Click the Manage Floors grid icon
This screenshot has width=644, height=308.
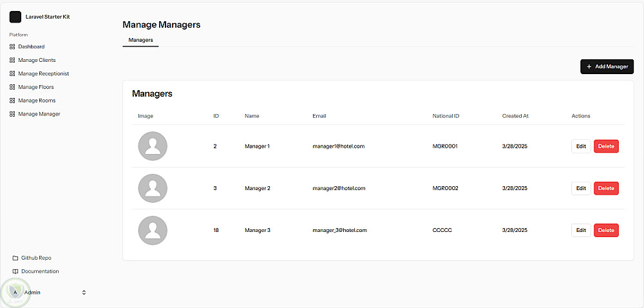12,87
